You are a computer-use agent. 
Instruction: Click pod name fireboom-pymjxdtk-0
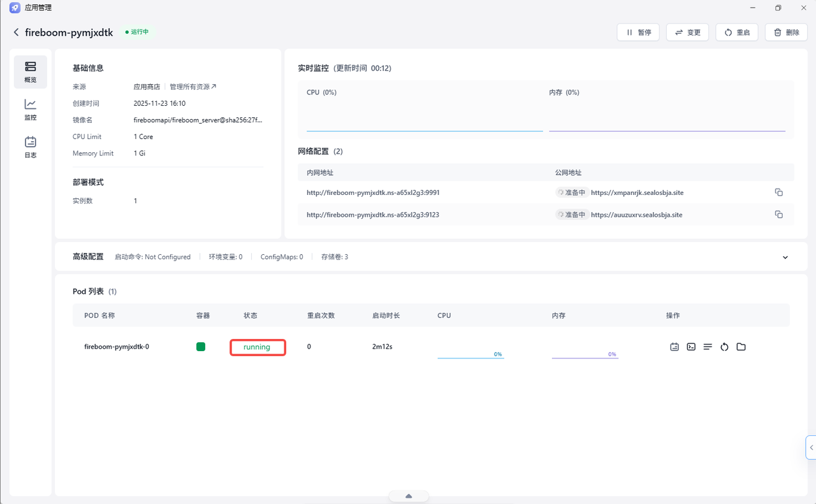pyautogui.click(x=117, y=347)
